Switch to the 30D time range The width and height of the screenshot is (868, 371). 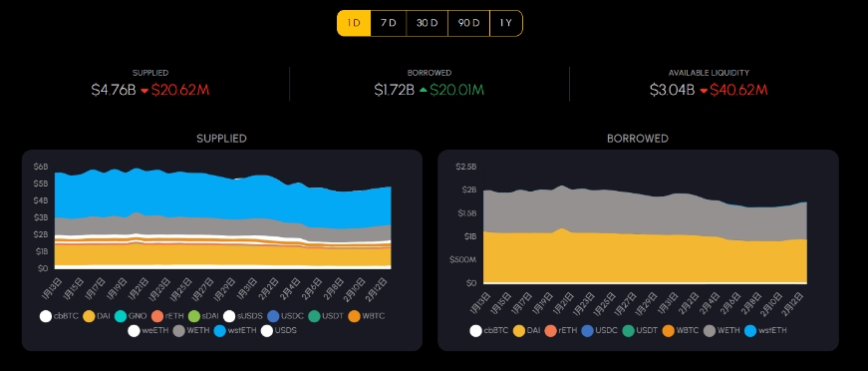click(427, 23)
